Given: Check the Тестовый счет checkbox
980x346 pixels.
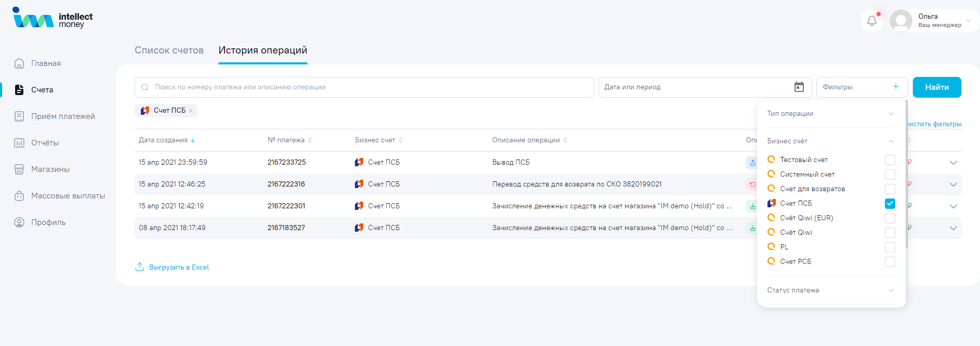Looking at the screenshot, I should click(x=890, y=160).
